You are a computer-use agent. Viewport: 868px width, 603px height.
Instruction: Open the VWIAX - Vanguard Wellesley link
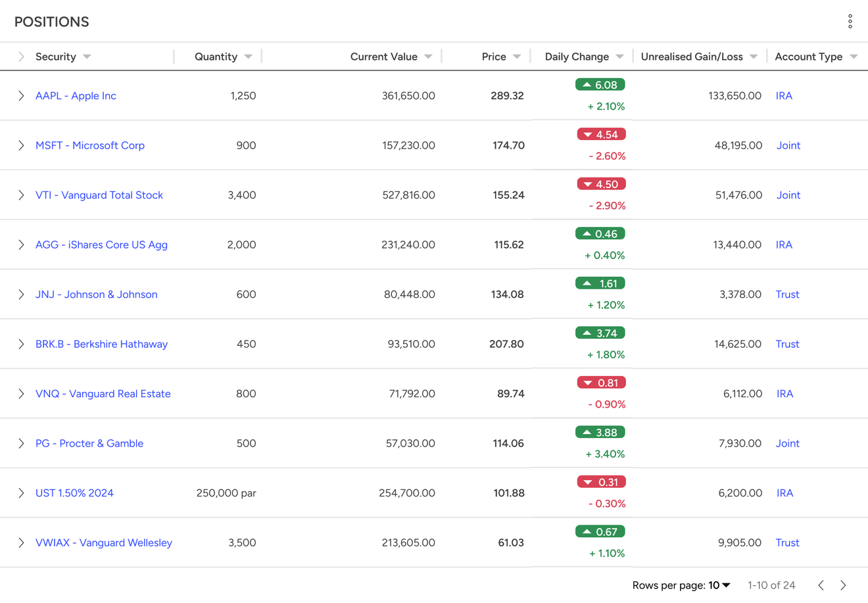click(x=104, y=543)
